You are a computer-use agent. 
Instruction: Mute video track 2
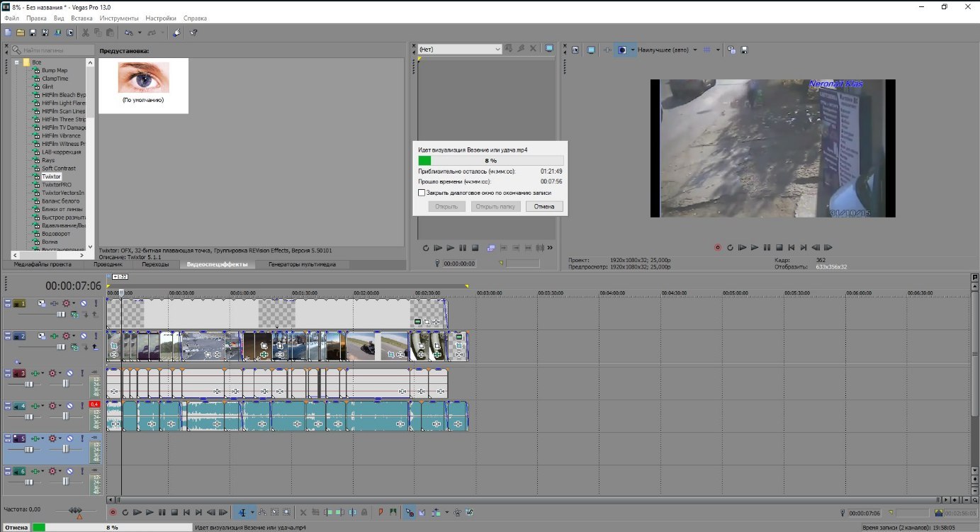tap(84, 336)
